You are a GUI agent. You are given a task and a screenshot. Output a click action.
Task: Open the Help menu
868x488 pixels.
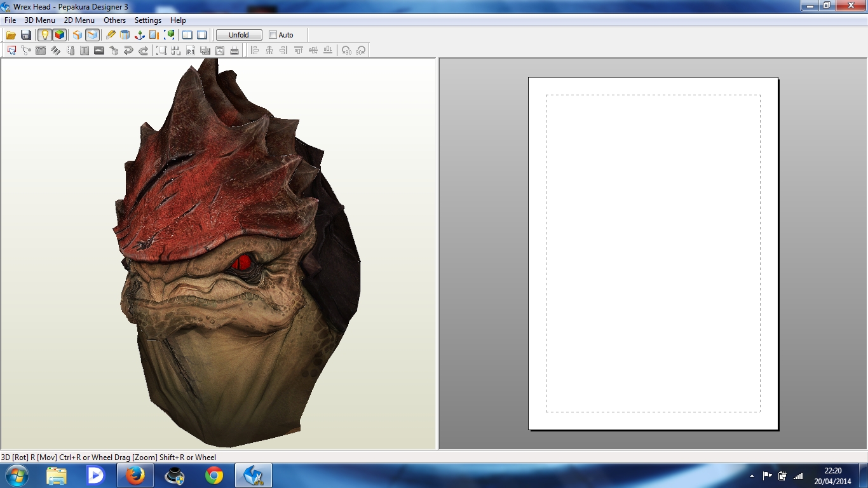tap(179, 20)
